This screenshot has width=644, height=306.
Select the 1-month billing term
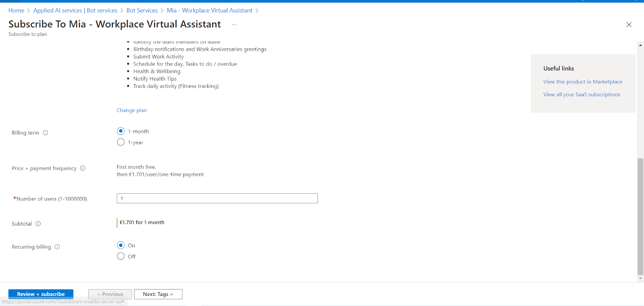(x=121, y=131)
